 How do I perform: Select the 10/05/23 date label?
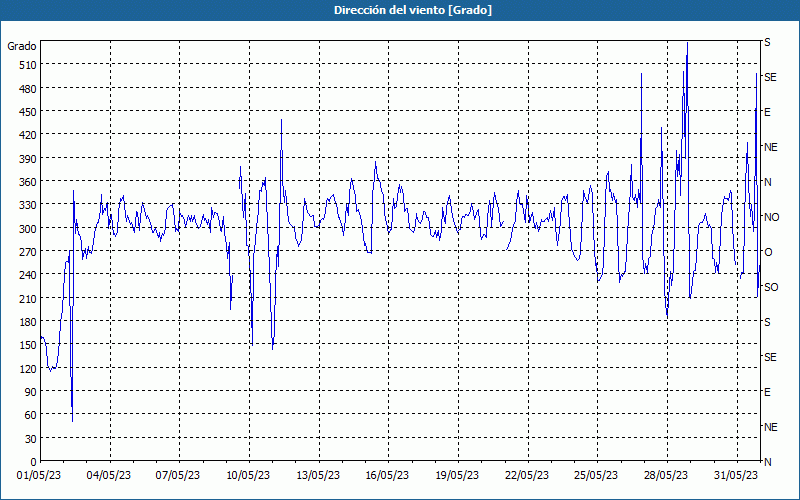pos(248,476)
